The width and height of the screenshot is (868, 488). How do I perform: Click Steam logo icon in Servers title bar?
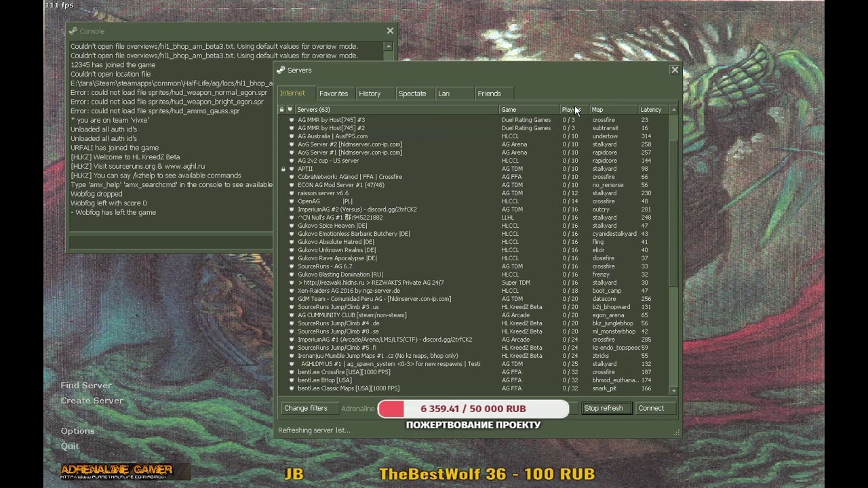[281, 70]
